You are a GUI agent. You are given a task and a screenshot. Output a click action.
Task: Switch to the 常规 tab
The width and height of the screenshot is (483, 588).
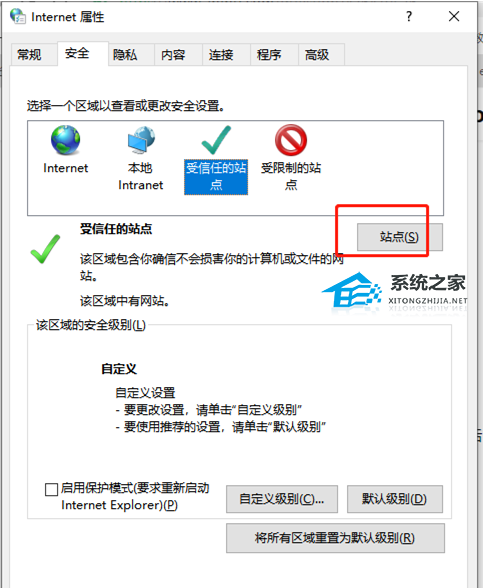point(29,55)
